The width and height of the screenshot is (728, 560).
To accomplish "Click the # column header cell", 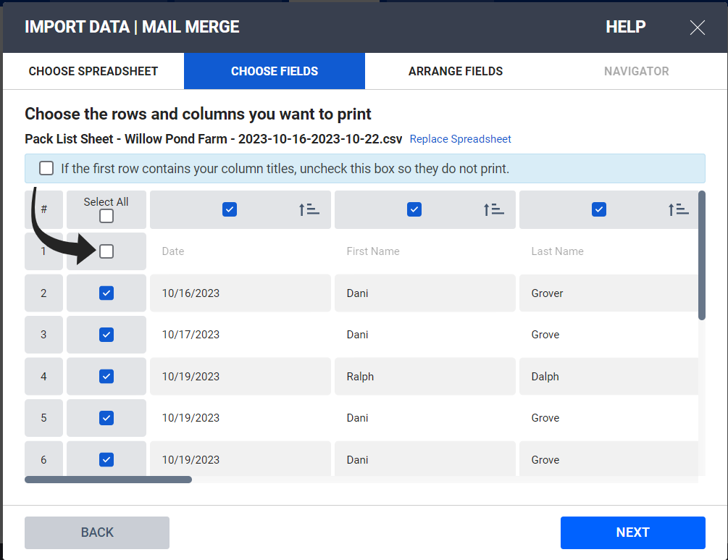I will [43, 209].
